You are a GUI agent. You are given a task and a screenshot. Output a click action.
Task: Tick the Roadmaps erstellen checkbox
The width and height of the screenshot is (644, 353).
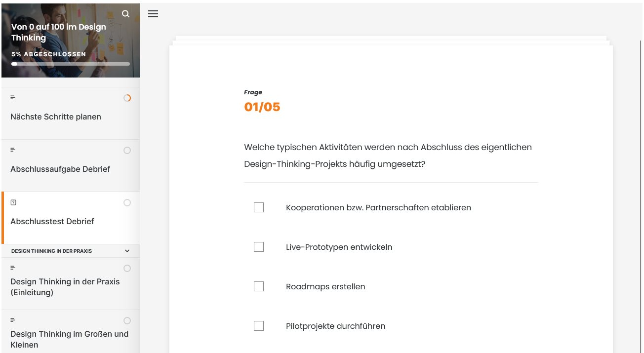point(259,286)
